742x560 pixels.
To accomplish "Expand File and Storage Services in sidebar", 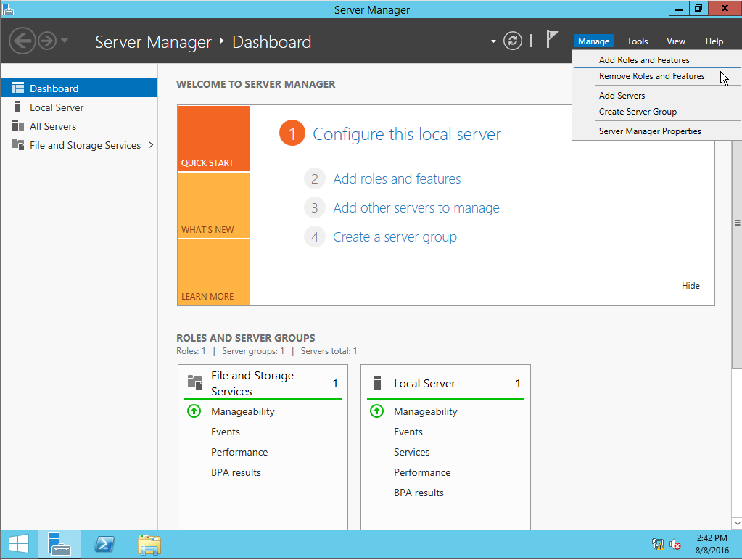I will [151, 144].
